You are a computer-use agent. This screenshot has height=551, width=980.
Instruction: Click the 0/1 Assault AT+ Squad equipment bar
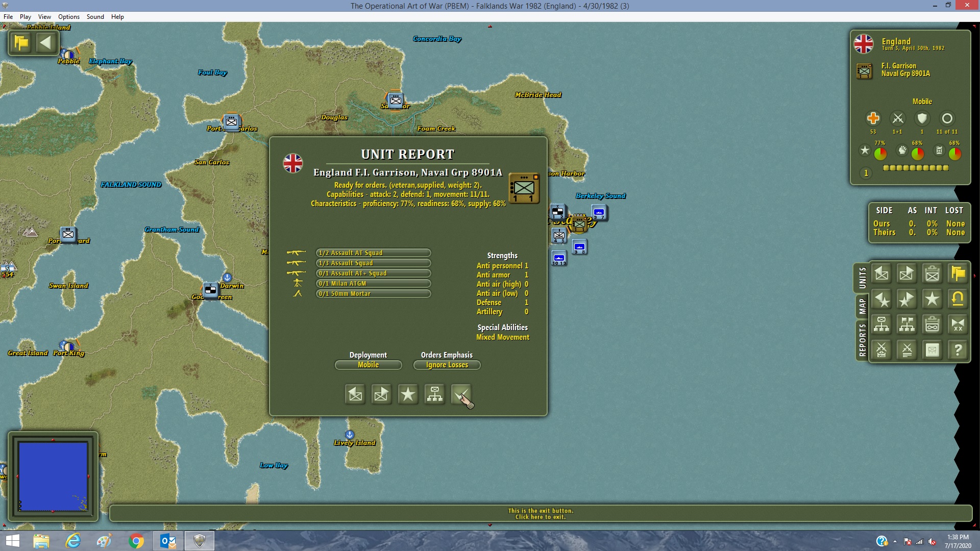click(x=373, y=273)
